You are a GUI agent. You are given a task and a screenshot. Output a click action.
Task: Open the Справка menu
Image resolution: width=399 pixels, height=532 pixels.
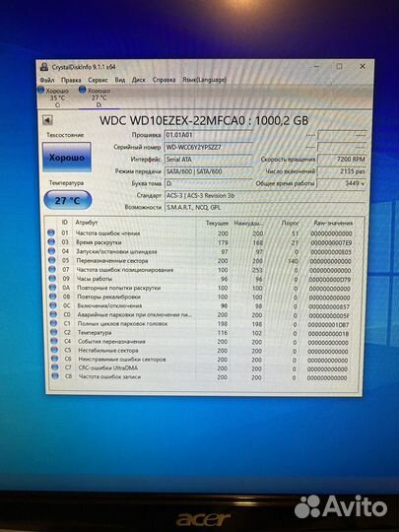pos(164,80)
